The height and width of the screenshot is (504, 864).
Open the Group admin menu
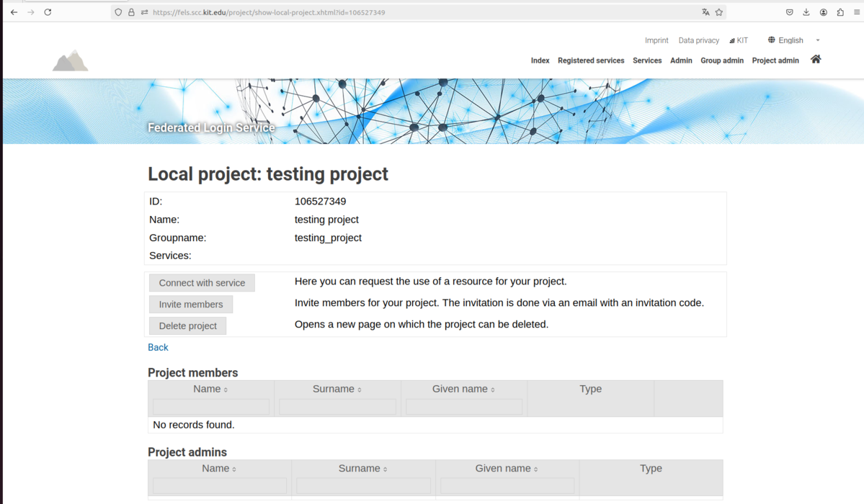722,60
